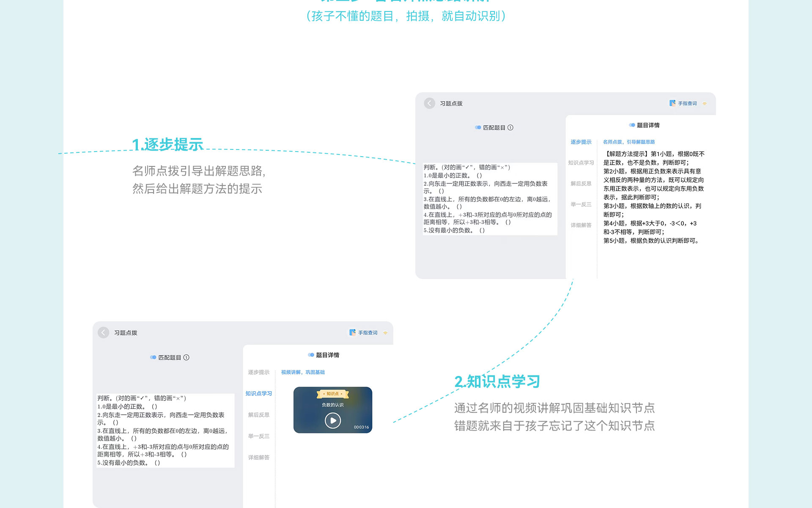Play the 负数的认识 video
The width and height of the screenshot is (812, 508).
click(333, 420)
